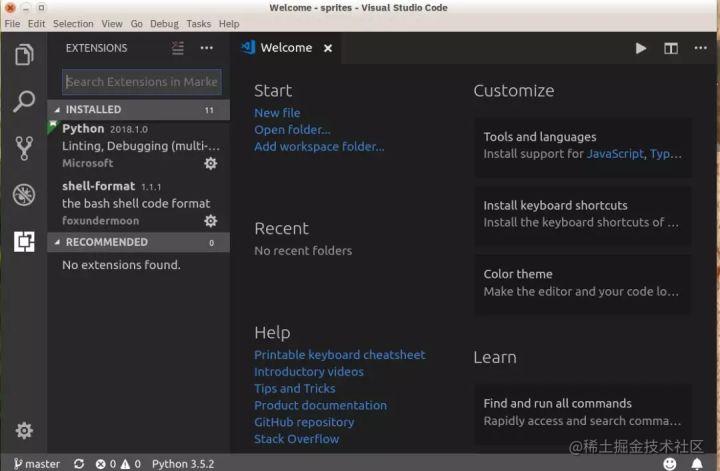Open the File menu
The image size is (720, 471).
pos(12,23)
